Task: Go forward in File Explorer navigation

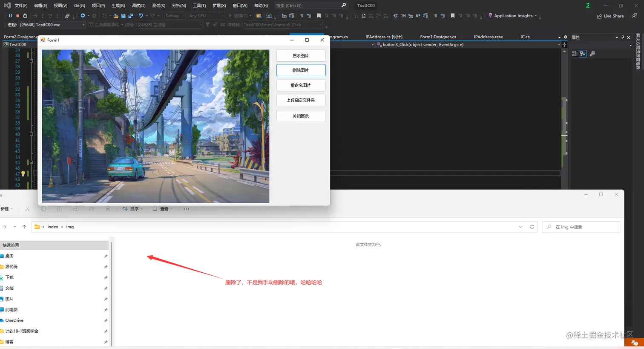Action: coord(4,227)
